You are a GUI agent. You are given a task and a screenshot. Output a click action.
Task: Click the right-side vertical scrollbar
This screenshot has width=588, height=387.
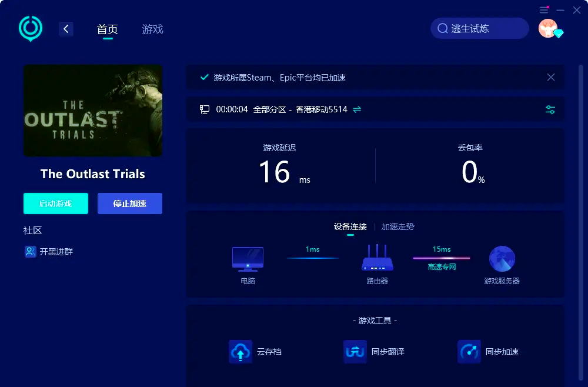tap(580, 221)
